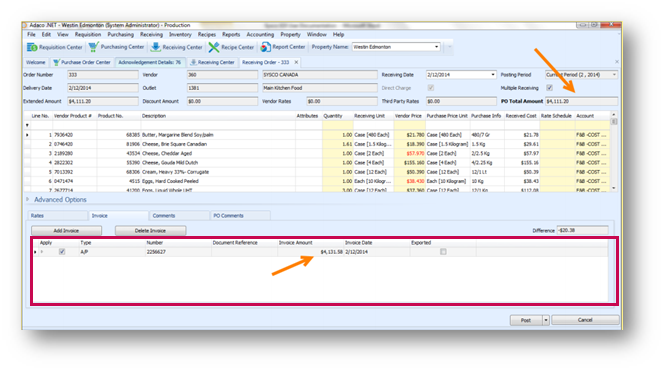
Task: Open the Window menu
Action: click(316, 34)
